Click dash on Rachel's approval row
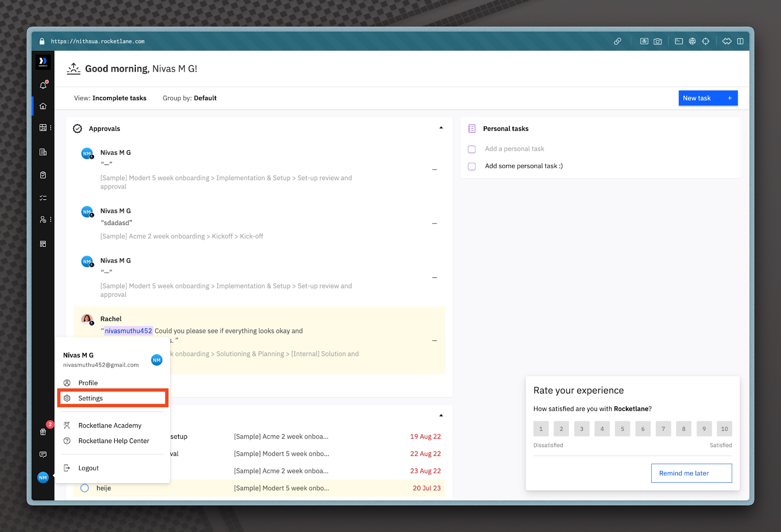The width and height of the screenshot is (781, 532). pyautogui.click(x=434, y=341)
